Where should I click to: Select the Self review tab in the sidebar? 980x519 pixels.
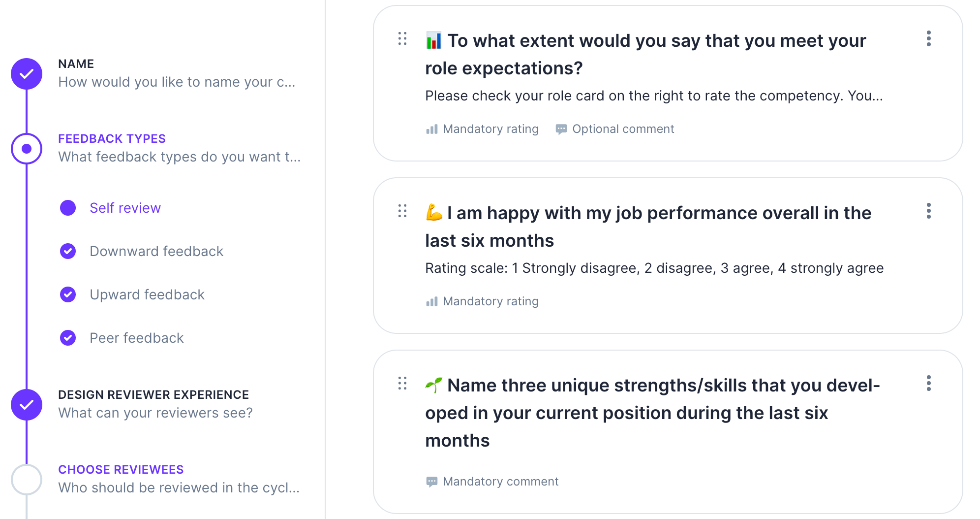coord(124,208)
